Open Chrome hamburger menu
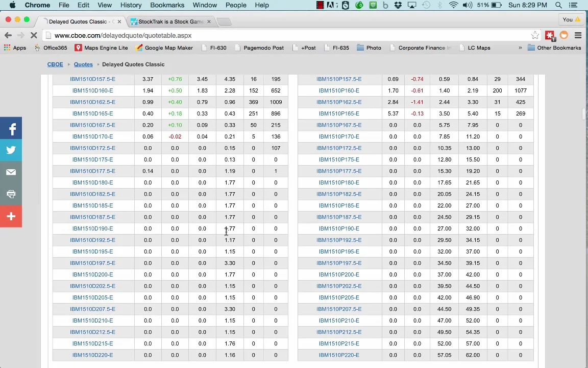Viewport: 588px width, 368px height. pos(578,35)
